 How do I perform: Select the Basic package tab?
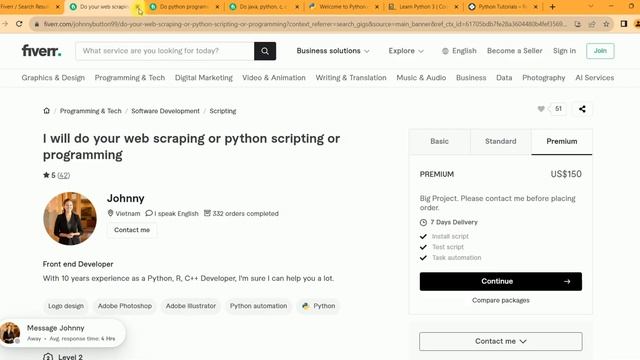click(439, 141)
